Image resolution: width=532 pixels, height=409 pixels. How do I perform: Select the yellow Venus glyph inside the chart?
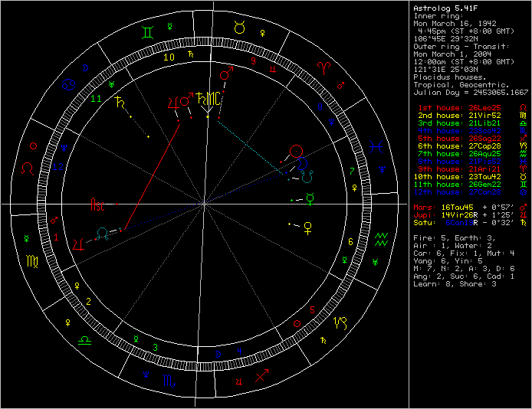click(308, 226)
